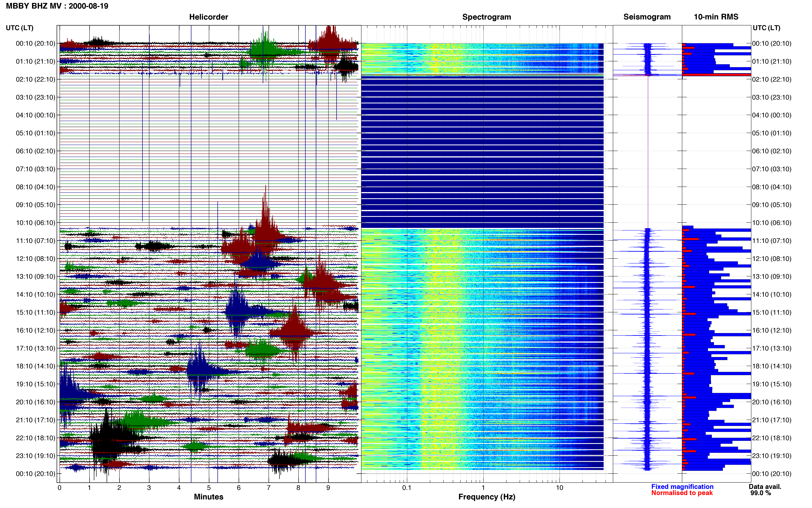Click right time label '17:10 (13:10)'

pos(772,348)
